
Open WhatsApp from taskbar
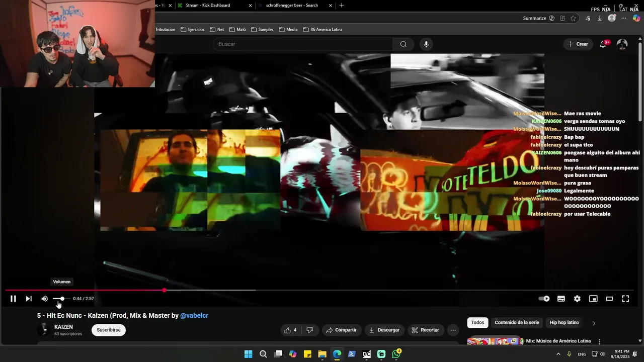tap(396, 354)
